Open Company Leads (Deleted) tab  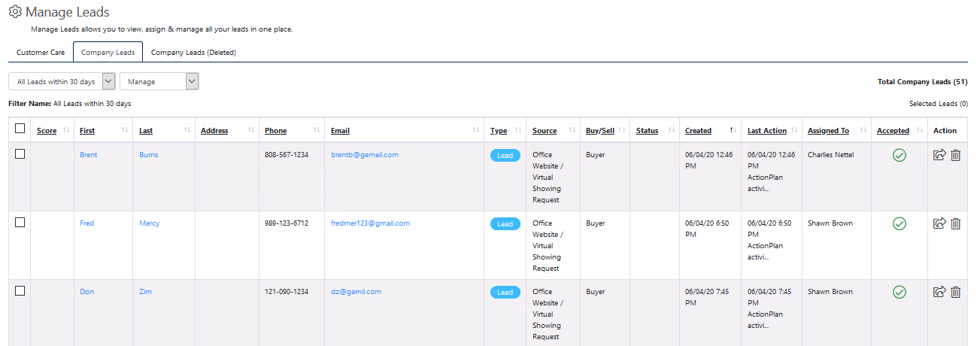pyautogui.click(x=193, y=53)
